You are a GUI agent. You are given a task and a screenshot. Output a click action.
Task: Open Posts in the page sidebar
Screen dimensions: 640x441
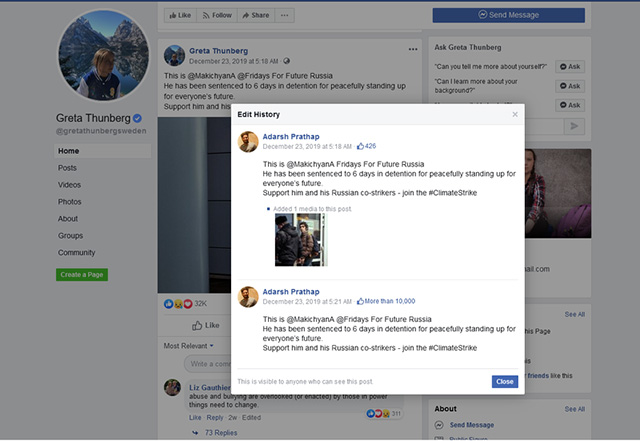point(67,168)
